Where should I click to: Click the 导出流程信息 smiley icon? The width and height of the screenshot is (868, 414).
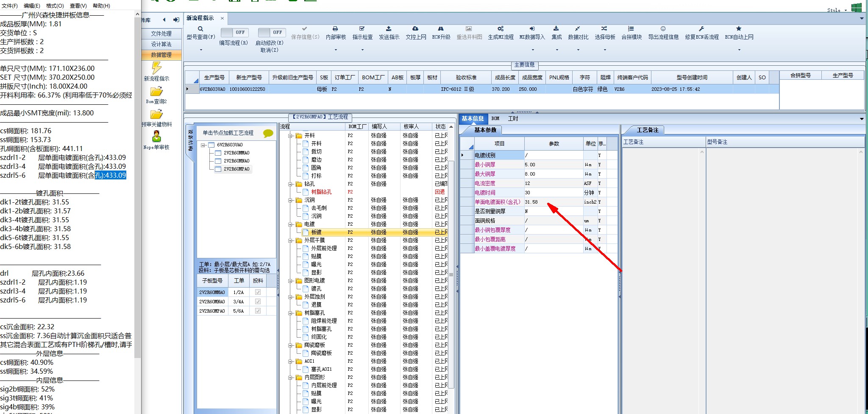pos(663,29)
